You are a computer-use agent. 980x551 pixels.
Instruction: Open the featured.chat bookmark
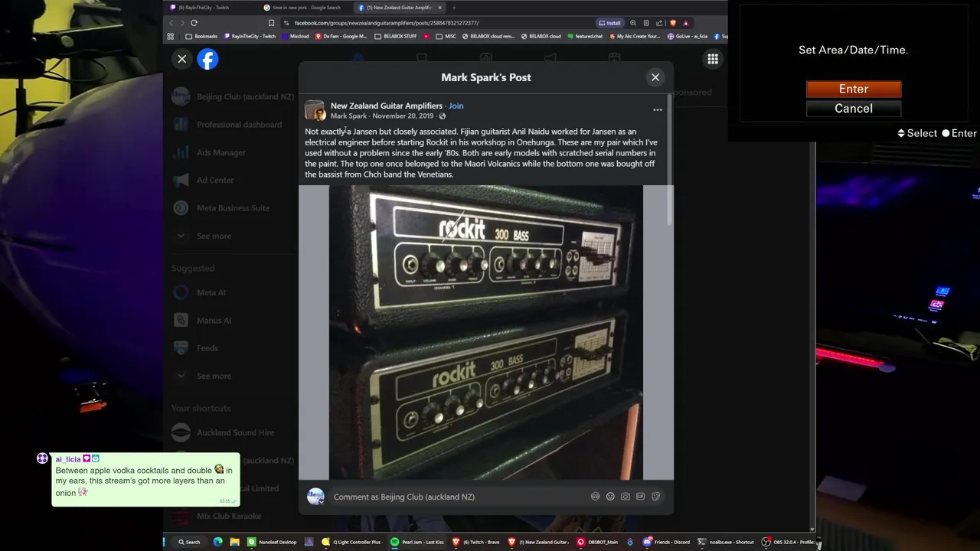[584, 36]
